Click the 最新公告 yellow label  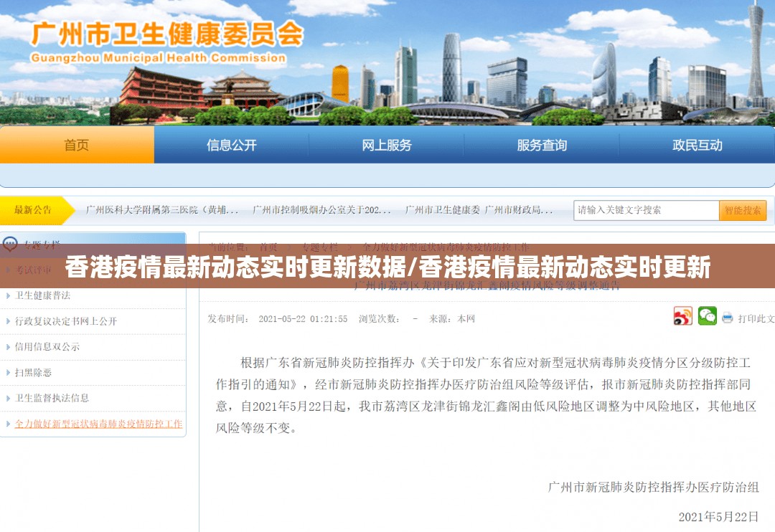(33, 210)
